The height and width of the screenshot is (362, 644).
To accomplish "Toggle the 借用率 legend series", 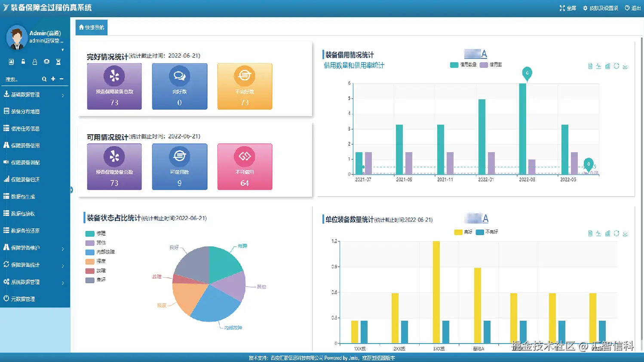I will pyautogui.click(x=491, y=65).
